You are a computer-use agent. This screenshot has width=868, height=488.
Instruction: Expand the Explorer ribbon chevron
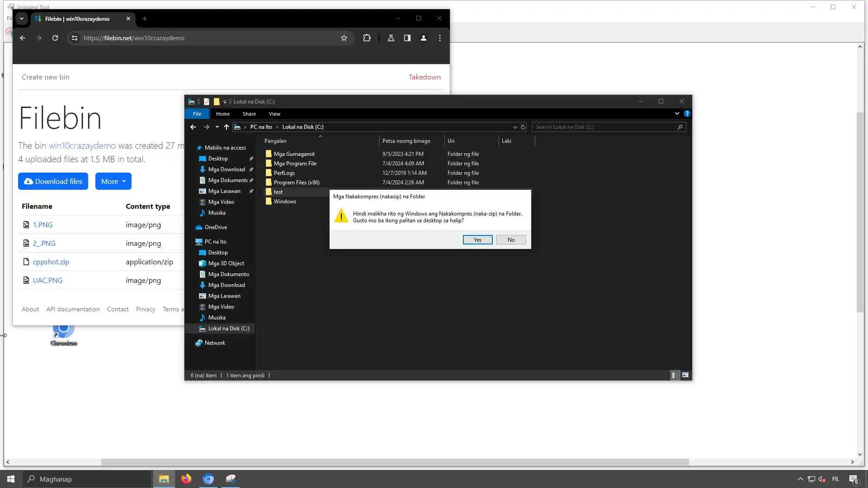pyautogui.click(x=677, y=114)
